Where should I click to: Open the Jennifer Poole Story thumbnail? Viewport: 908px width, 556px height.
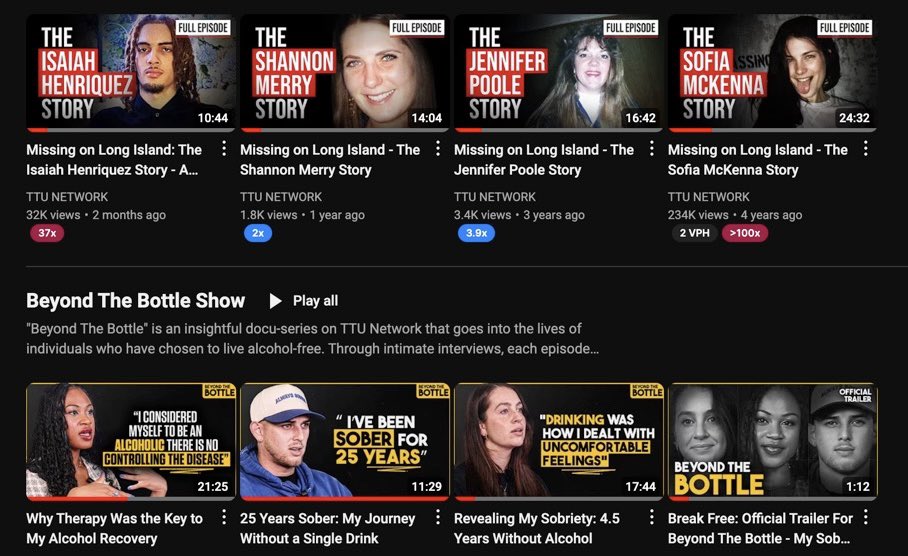[558, 72]
